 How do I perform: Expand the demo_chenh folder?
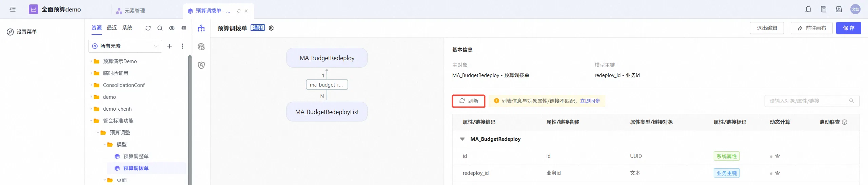[91, 109]
